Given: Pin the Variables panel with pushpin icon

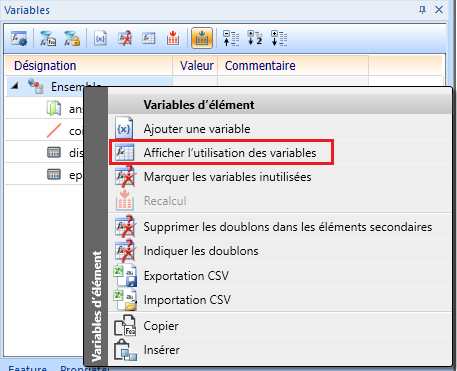Looking at the screenshot, I should (x=422, y=10).
